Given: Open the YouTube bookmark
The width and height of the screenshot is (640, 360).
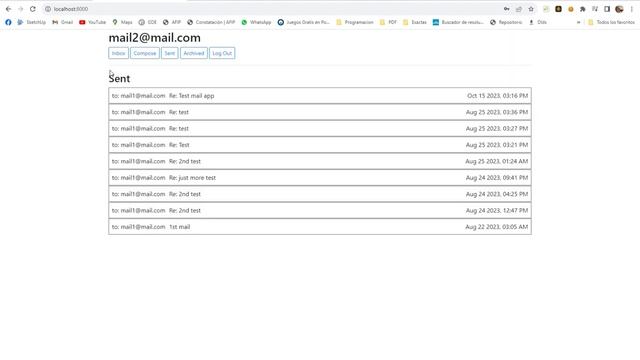Looking at the screenshot, I should [x=92, y=22].
